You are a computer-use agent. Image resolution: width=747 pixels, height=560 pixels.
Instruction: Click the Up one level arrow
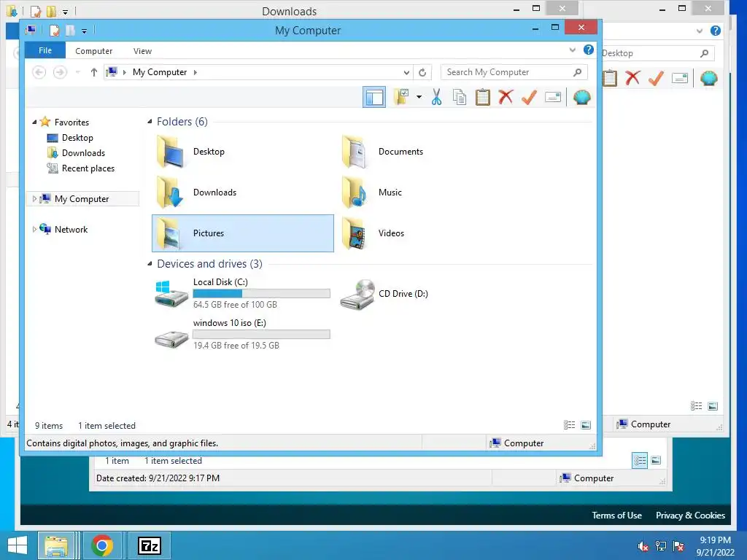click(x=94, y=72)
